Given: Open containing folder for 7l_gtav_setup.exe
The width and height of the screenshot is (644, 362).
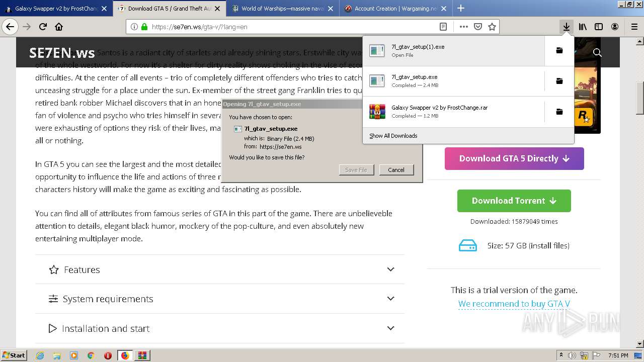Looking at the screenshot, I should pos(559,81).
